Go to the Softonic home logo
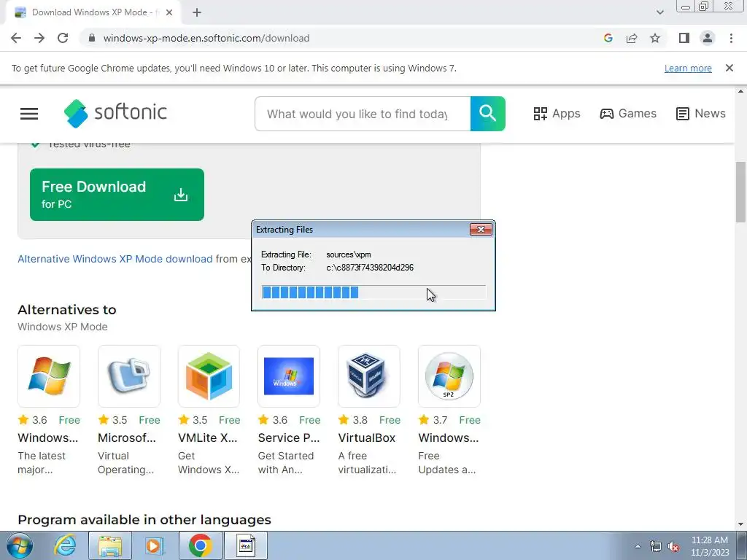Image resolution: width=747 pixels, height=560 pixels. (x=115, y=113)
